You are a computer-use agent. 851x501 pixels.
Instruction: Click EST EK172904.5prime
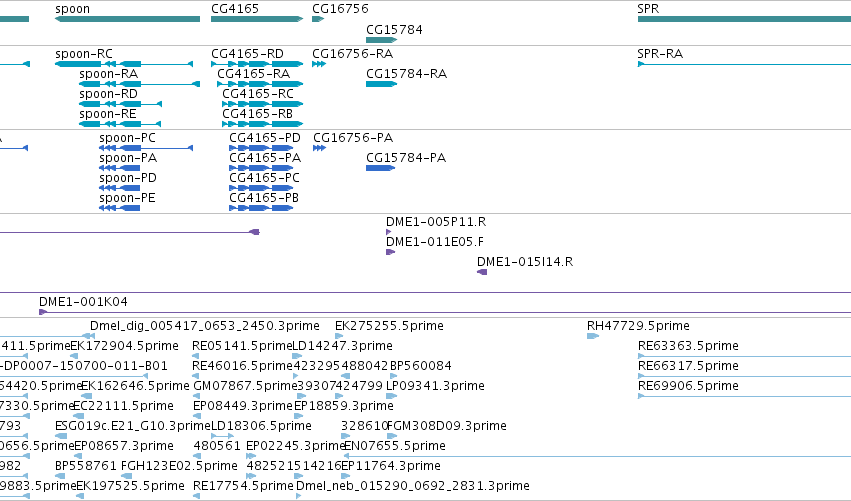[x=124, y=346]
